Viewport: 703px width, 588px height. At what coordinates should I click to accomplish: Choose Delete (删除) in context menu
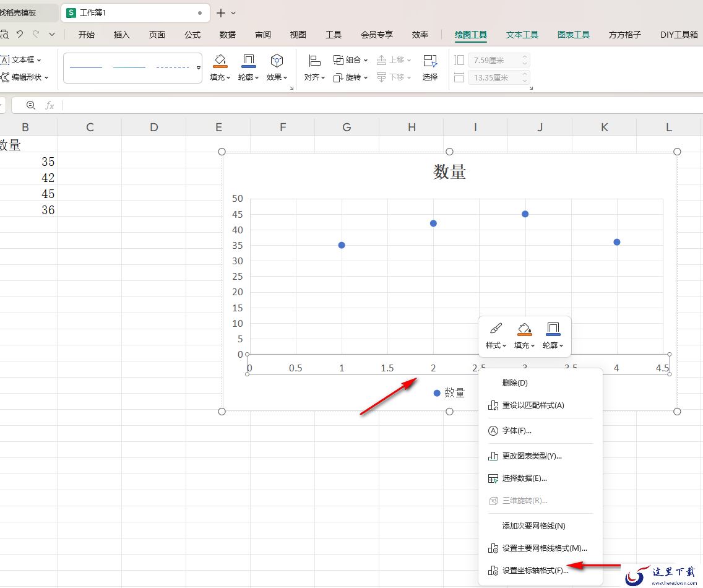[540, 383]
